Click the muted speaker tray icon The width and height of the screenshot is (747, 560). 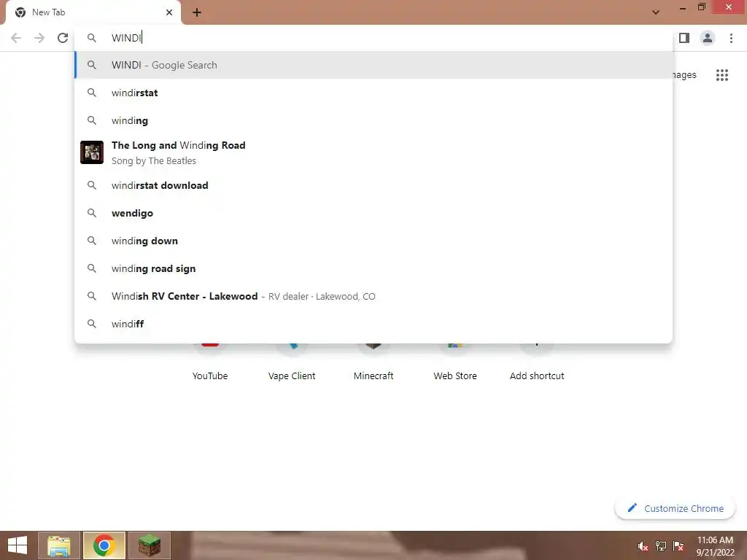(643, 546)
